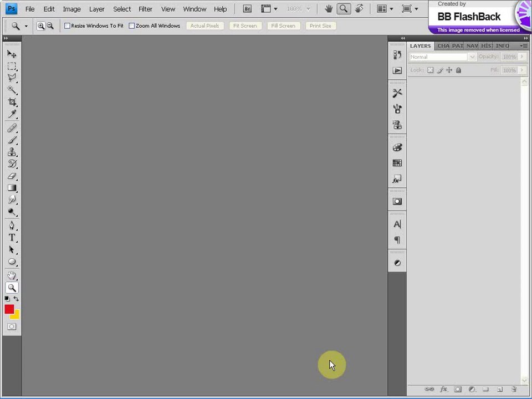Select the Type tool

click(x=12, y=238)
